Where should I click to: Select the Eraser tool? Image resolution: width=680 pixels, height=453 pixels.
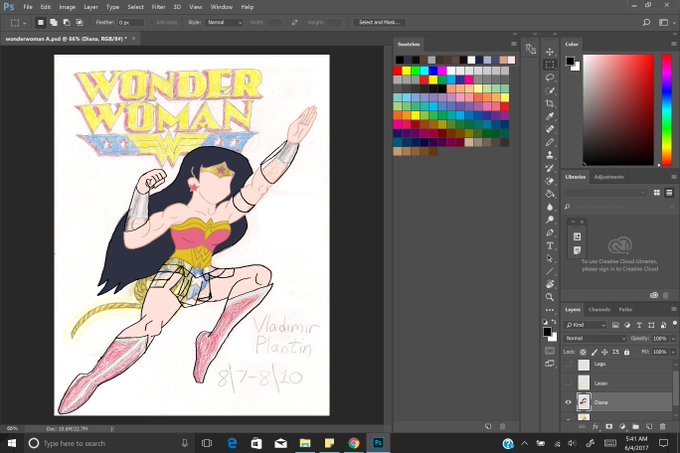click(550, 181)
